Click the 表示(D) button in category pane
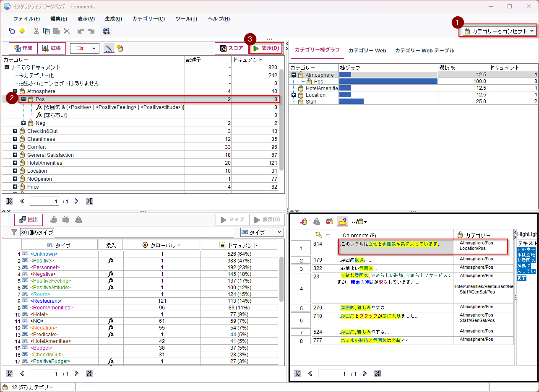This screenshot has width=539, height=392. [x=266, y=48]
